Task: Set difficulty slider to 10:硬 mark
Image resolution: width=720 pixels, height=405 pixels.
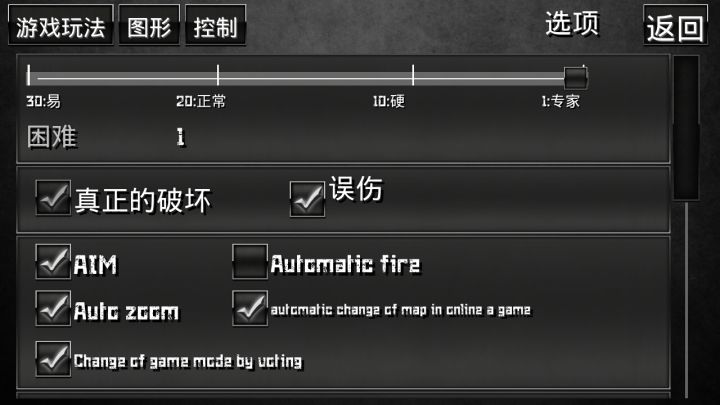Action: [x=413, y=75]
